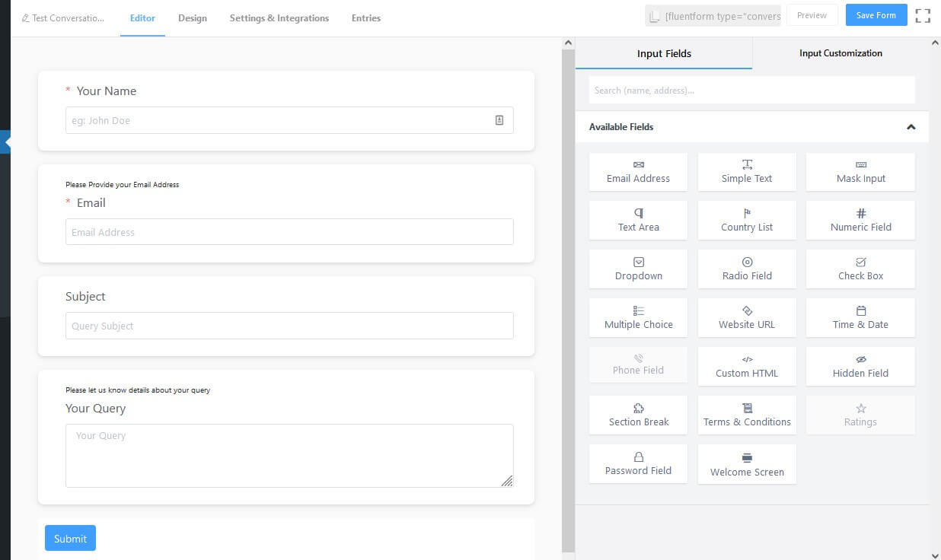Add the Time & Date field
This screenshot has height=560, width=941.
point(860,318)
